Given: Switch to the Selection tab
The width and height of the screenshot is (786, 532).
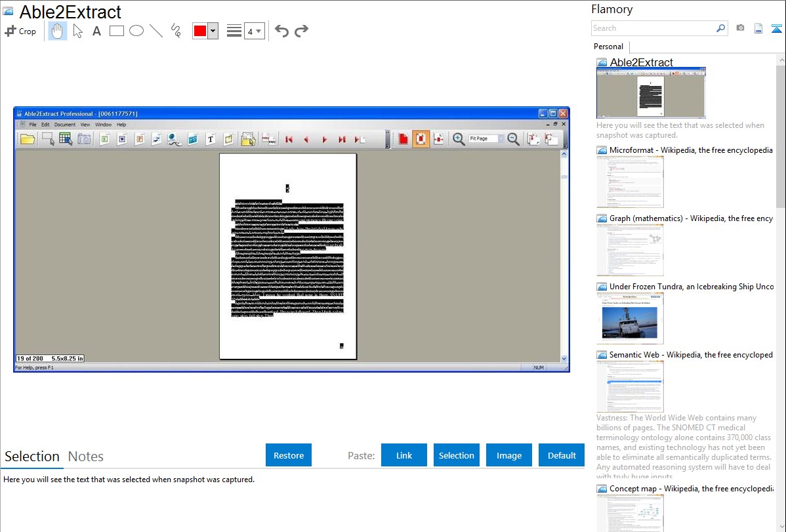Looking at the screenshot, I should point(32,457).
